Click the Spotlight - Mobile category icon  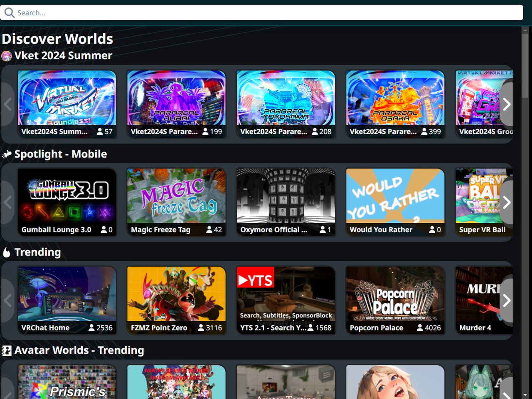pos(7,154)
